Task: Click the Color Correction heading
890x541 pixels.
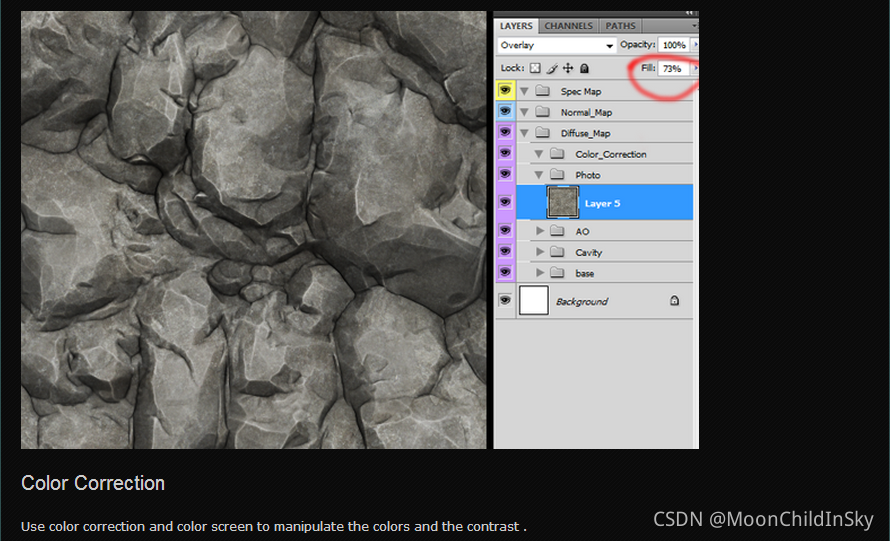Action: (93, 483)
